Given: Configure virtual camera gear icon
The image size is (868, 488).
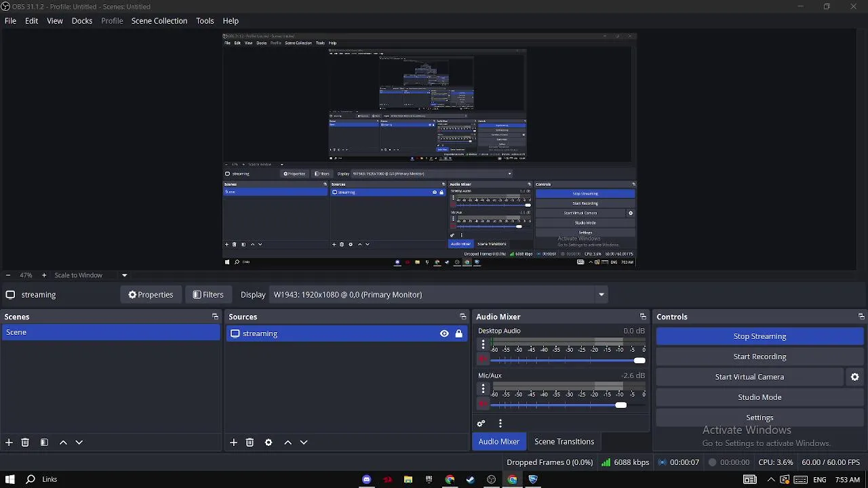Looking at the screenshot, I should pos(854,377).
